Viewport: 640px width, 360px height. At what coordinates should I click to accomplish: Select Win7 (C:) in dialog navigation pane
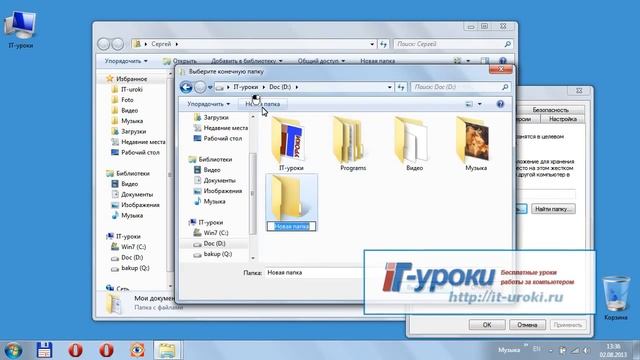211,233
